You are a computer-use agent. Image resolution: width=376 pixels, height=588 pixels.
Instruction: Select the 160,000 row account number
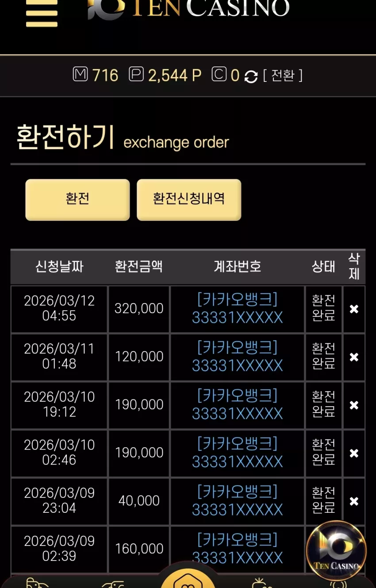click(238, 549)
